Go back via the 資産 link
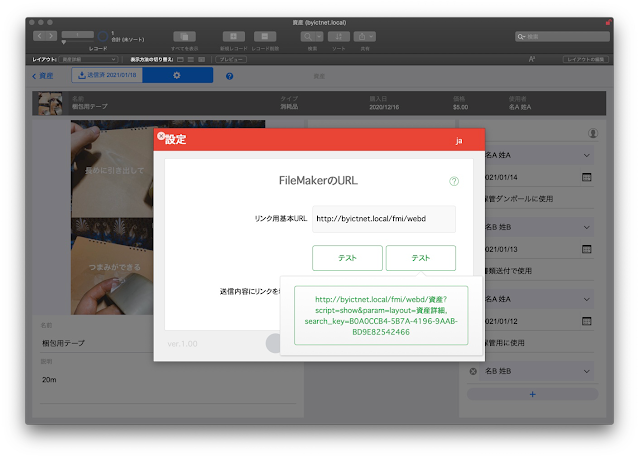This screenshot has width=639, height=458. point(43,76)
